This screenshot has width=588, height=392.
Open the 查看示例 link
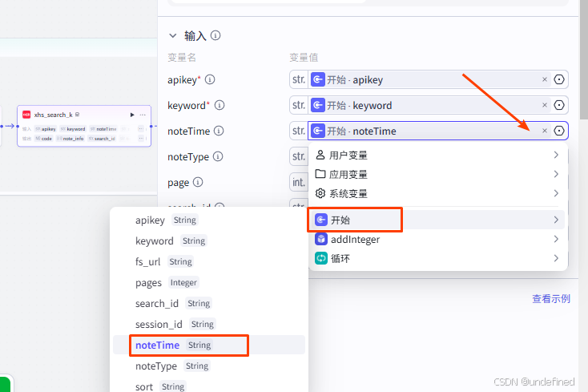point(551,298)
